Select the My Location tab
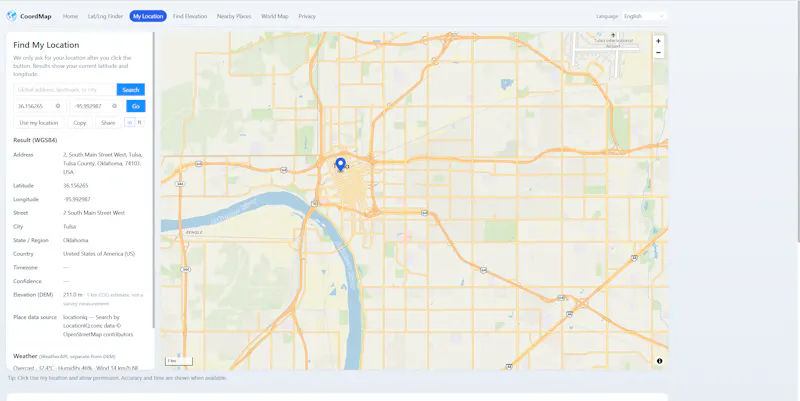The height and width of the screenshot is (401, 800). pyautogui.click(x=148, y=16)
